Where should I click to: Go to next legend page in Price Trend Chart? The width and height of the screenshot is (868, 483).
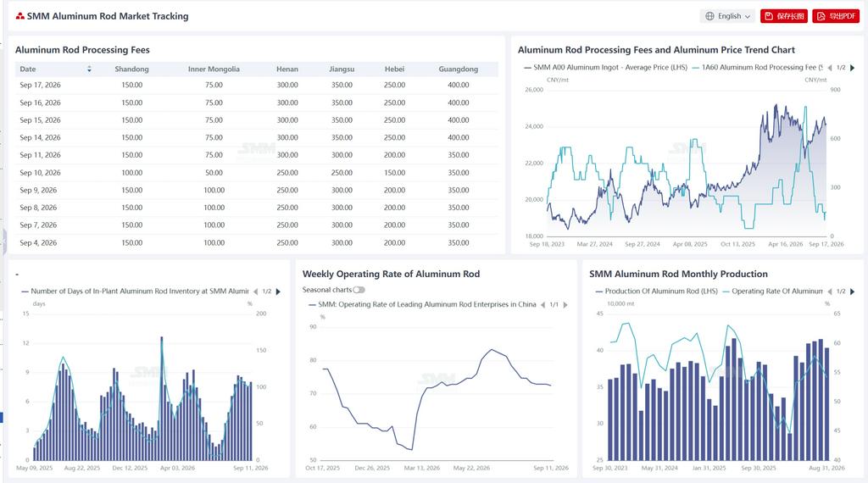coord(853,68)
